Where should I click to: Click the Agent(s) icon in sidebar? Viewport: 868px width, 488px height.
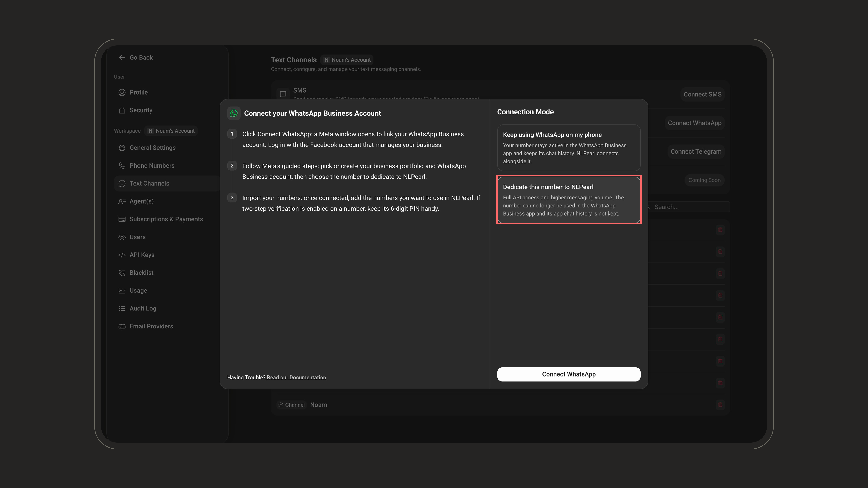click(x=122, y=201)
